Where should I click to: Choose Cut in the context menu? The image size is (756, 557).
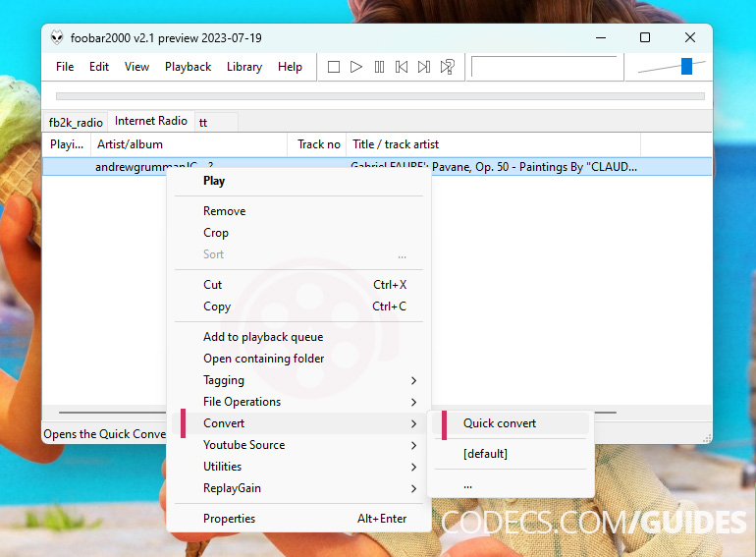click(298, 285)
